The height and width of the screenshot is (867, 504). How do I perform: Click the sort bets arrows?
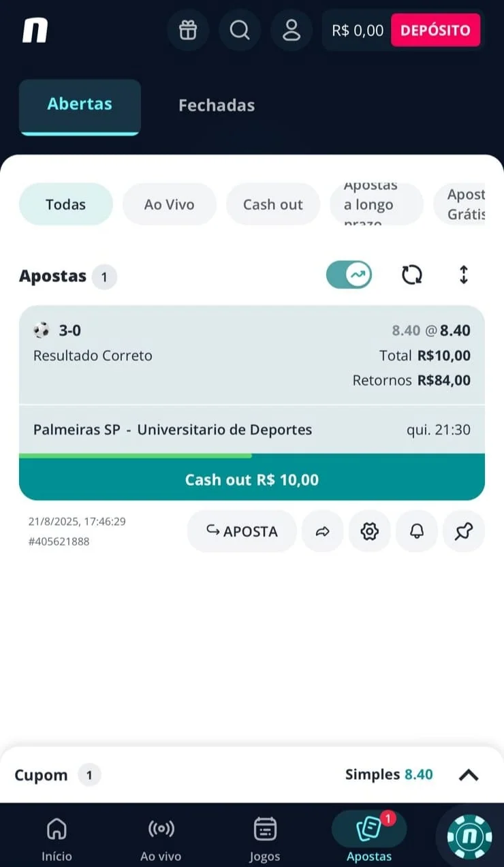[x=464, y=274]
